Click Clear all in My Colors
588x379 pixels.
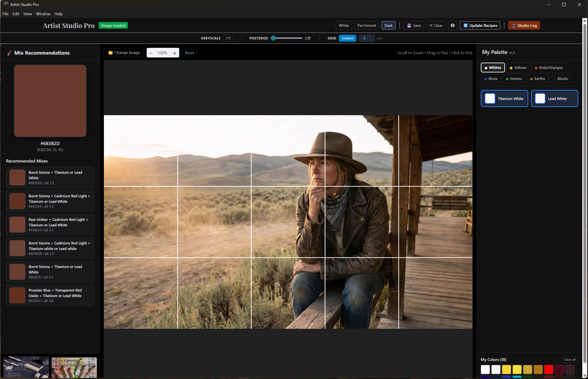pos(569,359)
